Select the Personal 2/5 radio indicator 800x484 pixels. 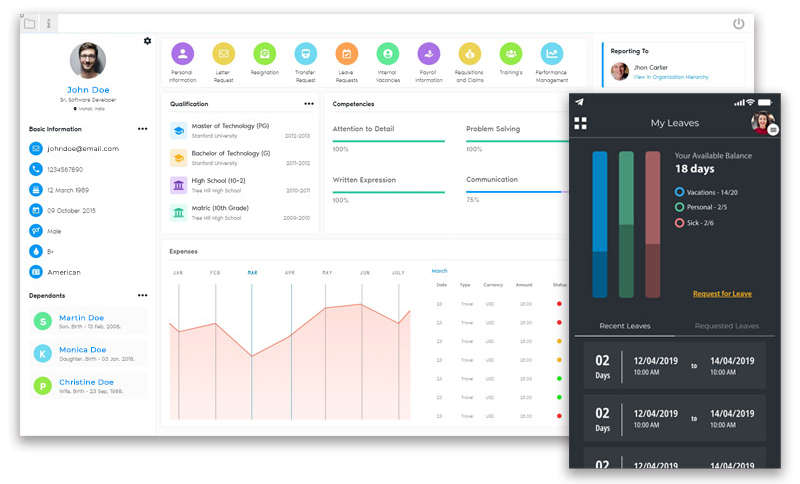pyautogui.click(x=680, y=207)
